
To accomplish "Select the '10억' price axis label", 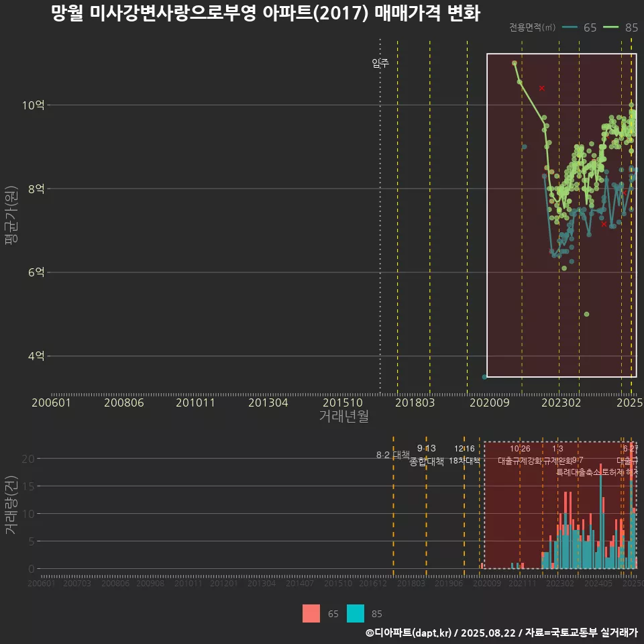I will (x=34, y=105).
